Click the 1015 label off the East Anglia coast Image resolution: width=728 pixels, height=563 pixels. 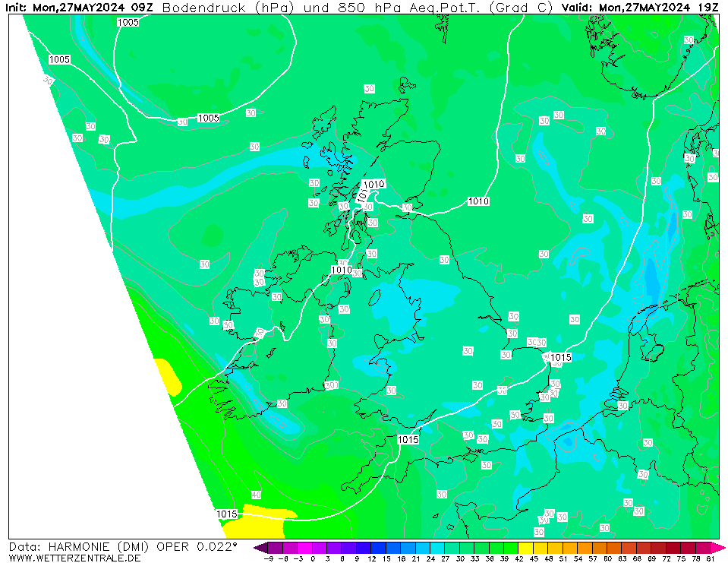click(x=560, y=357)
